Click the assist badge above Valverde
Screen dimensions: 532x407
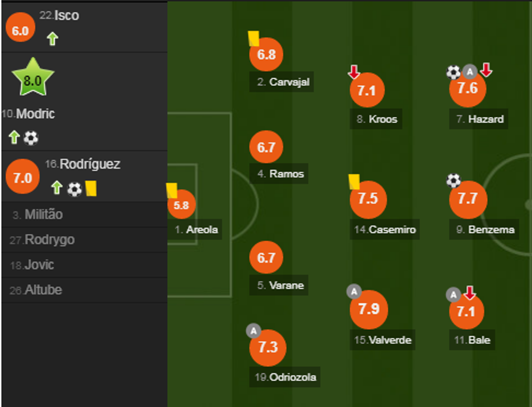click(354, 292)
